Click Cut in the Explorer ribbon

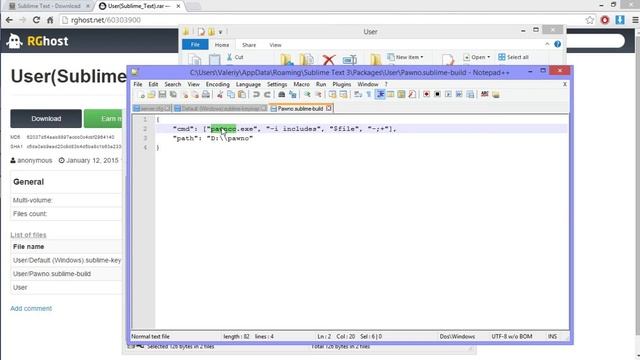pyautogui.click(x=235, y=57)
